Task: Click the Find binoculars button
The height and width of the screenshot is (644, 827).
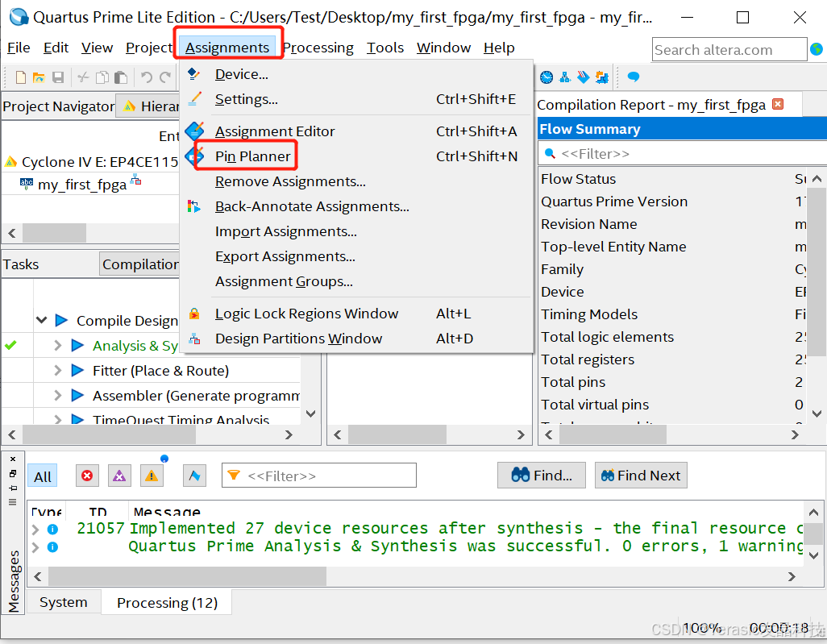Action: pyautogui.click(x=541, y=476)
